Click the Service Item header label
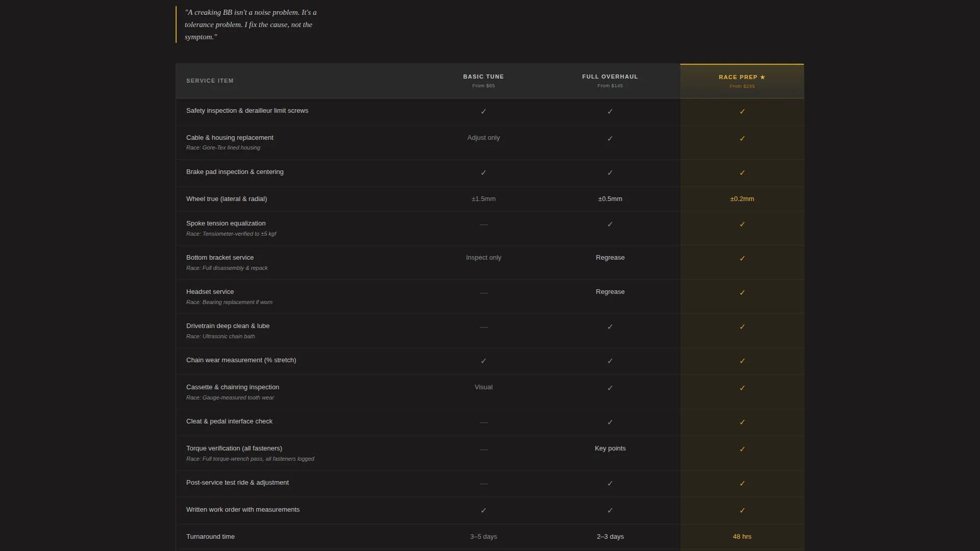980x551 pixels. coord(210,81)
